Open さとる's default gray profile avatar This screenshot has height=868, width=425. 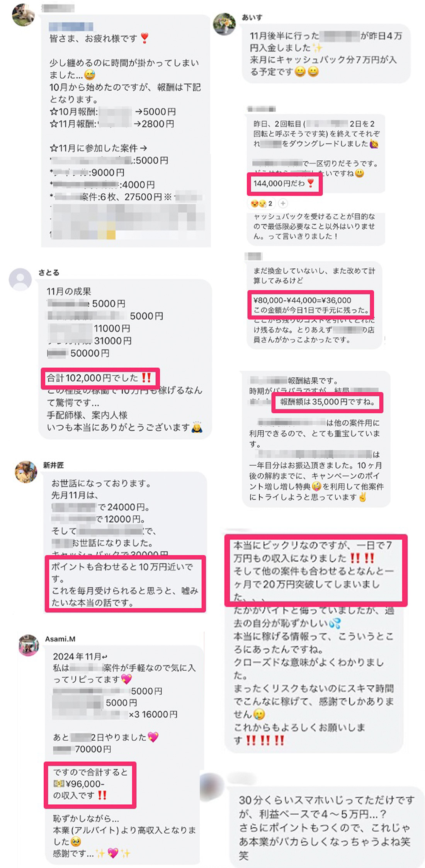pos(20,279)
